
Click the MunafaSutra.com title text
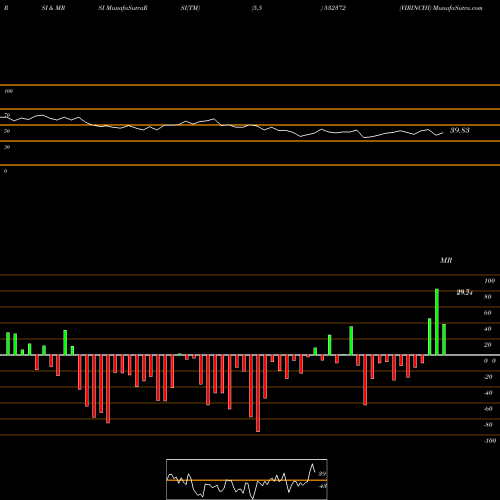pos(458,8)
